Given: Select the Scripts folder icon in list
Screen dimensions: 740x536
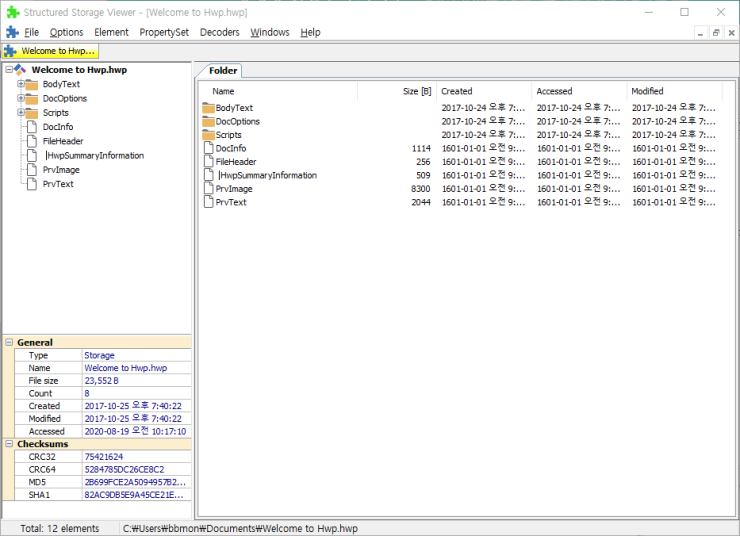Looking at the screenshot, I should click(208, 135).
